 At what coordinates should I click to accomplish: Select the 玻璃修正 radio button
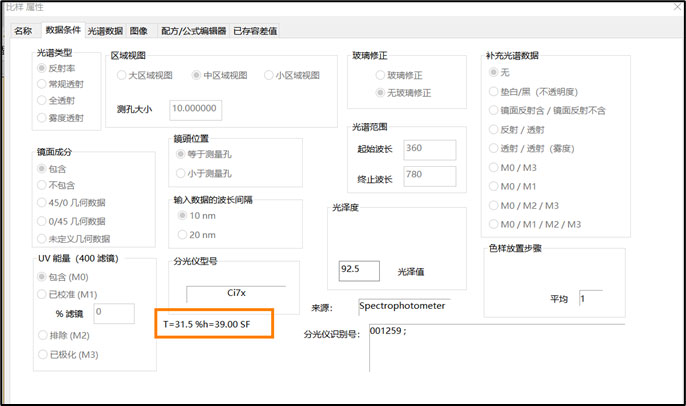pyautogui.click(x=380, y=75)
